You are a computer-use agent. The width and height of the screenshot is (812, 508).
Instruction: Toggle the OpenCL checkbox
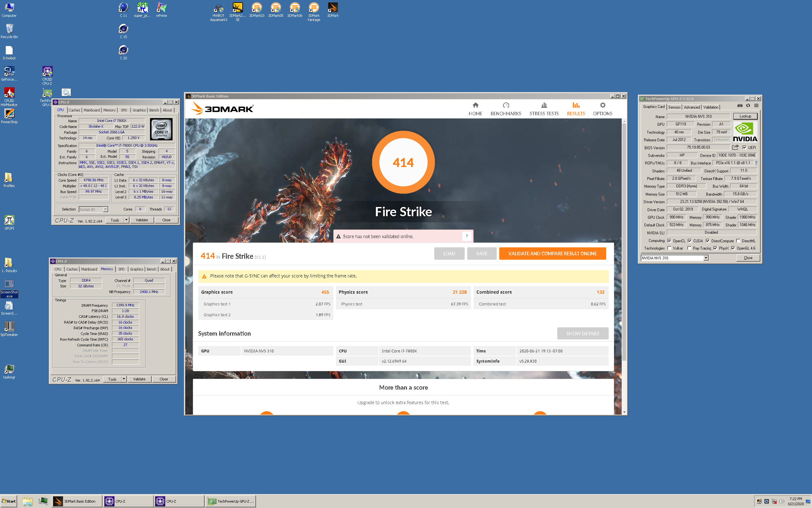[x=669, y=241]
